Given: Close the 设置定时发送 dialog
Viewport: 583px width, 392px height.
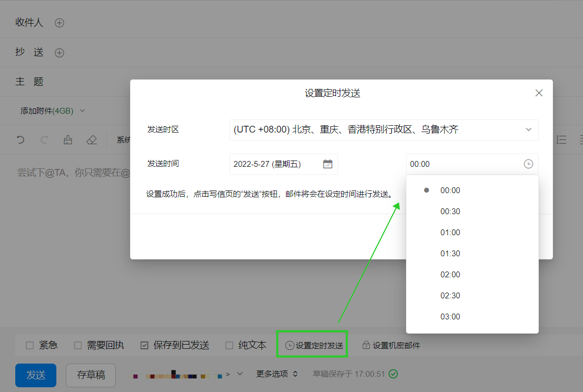Looking at the screenshot, I should (539, 93).
